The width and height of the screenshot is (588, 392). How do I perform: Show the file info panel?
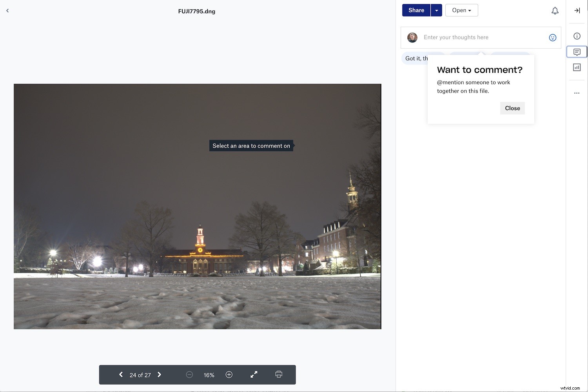point(577,36)
